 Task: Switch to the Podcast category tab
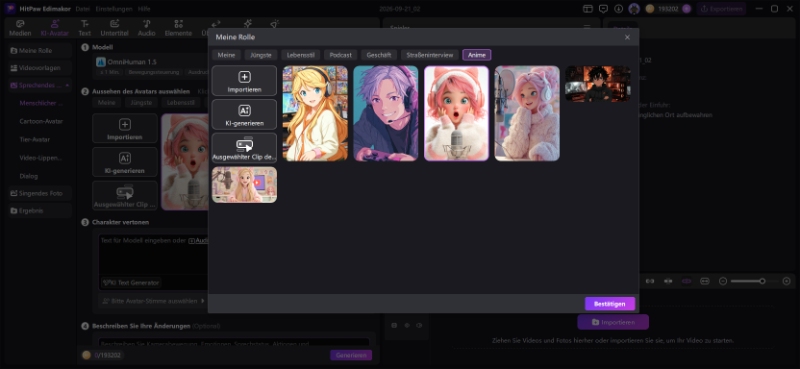340,55
